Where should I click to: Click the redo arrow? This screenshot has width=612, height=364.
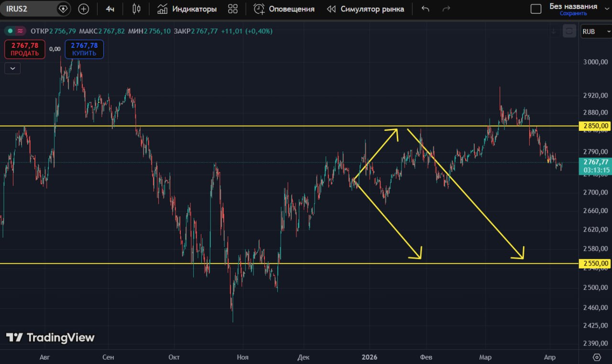pos(447,9)
